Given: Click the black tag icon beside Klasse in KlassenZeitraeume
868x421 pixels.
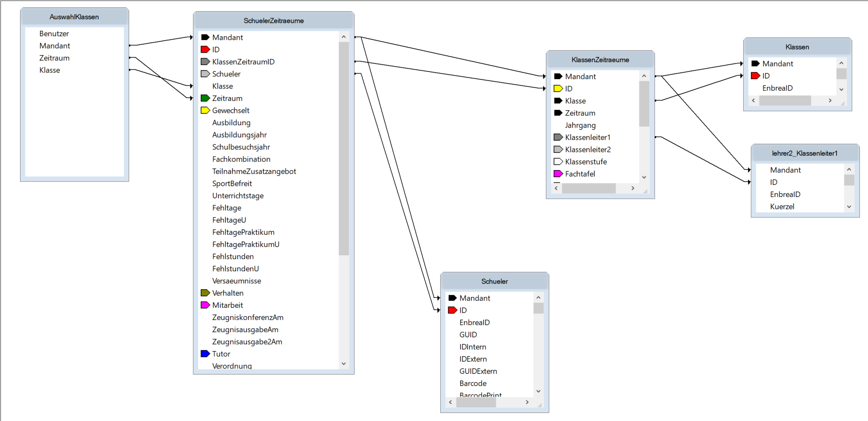Looking at the screenshot, I should pyautogui.click(x=558, y=101).
